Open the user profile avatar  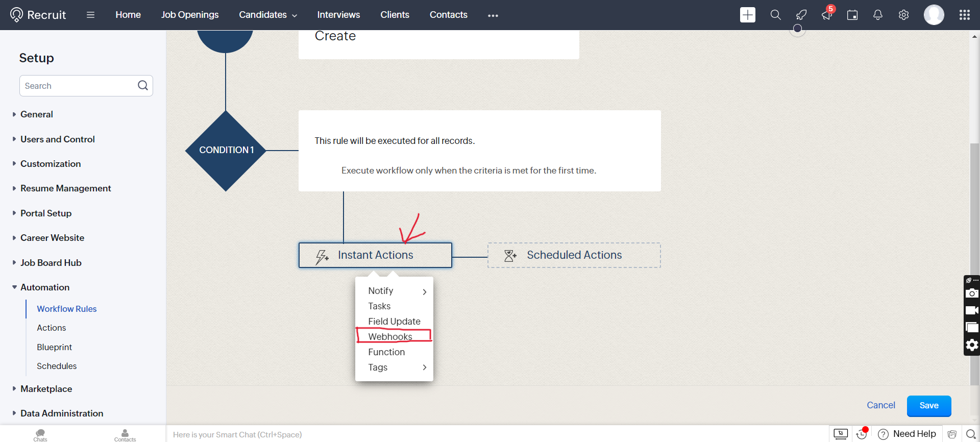934,15
